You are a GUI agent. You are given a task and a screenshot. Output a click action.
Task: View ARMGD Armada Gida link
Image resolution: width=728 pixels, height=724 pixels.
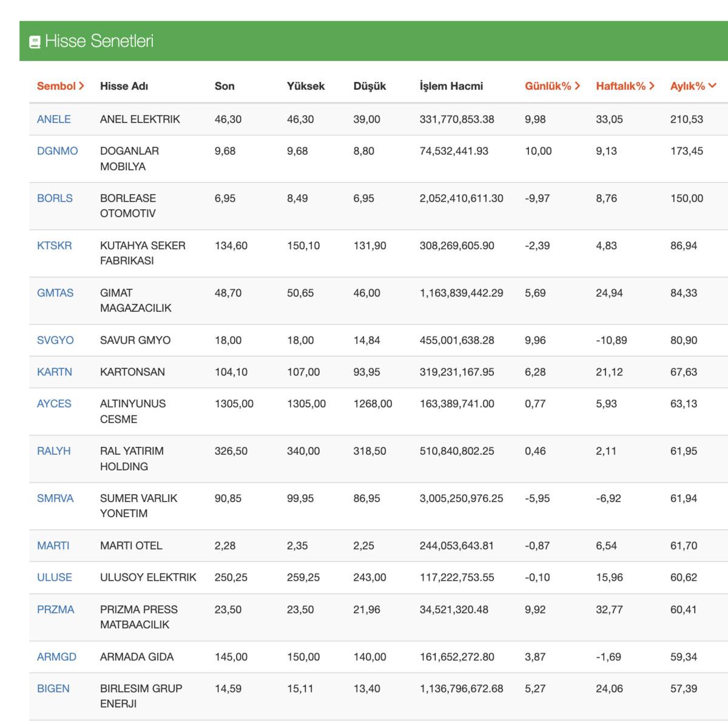pyautogui.click(x=56, y=657)
